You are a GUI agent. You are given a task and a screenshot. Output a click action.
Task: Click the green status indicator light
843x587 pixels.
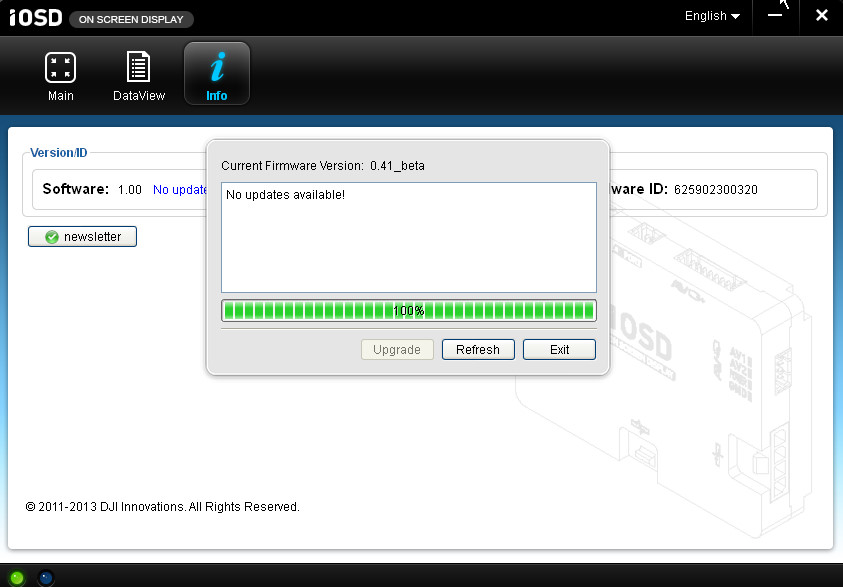[17, 577]
